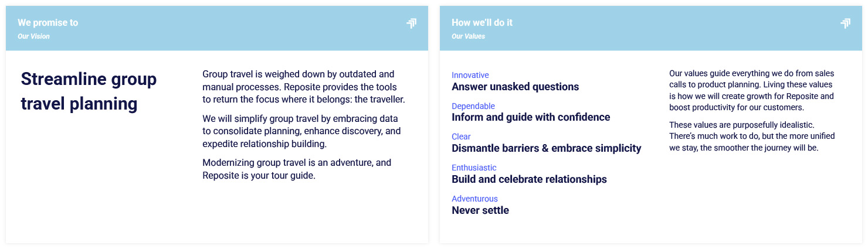The height and width of the screenshot is (249, 868).
Task: Click the "Clear" value label
Action: [461, 137]
